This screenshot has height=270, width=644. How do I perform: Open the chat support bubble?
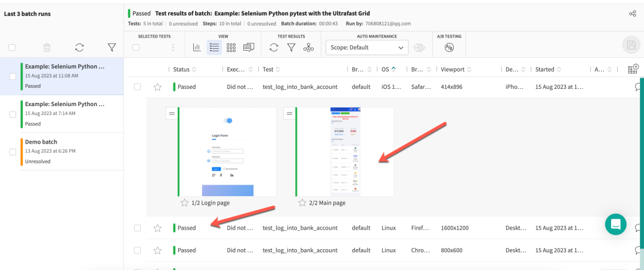[x=615, y=224]
